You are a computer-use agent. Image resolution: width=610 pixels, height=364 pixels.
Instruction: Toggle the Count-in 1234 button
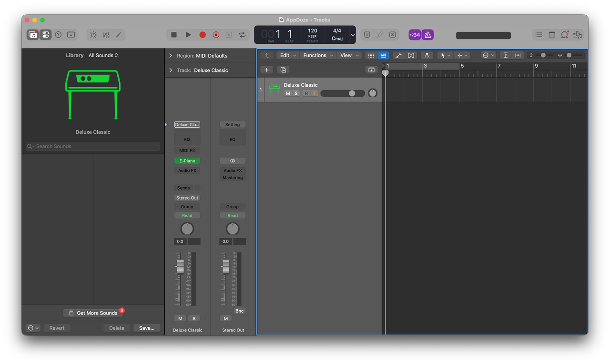(x=415, y=35)
